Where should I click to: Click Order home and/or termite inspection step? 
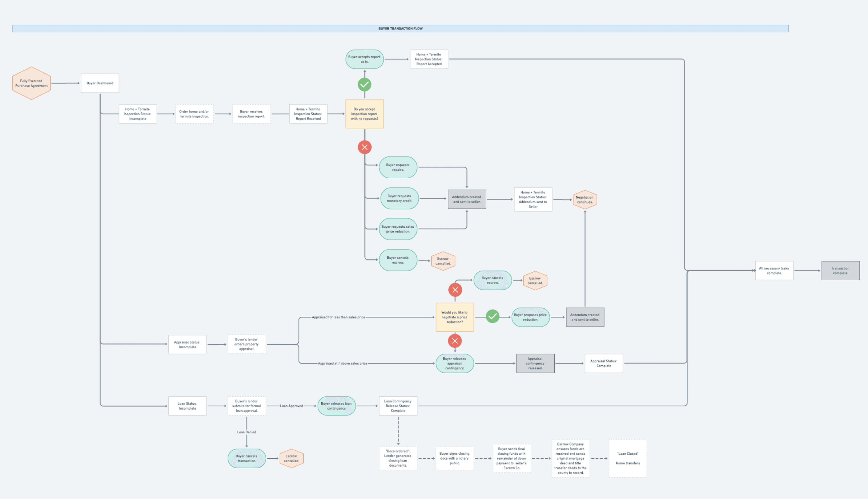(x=194, y=114)
